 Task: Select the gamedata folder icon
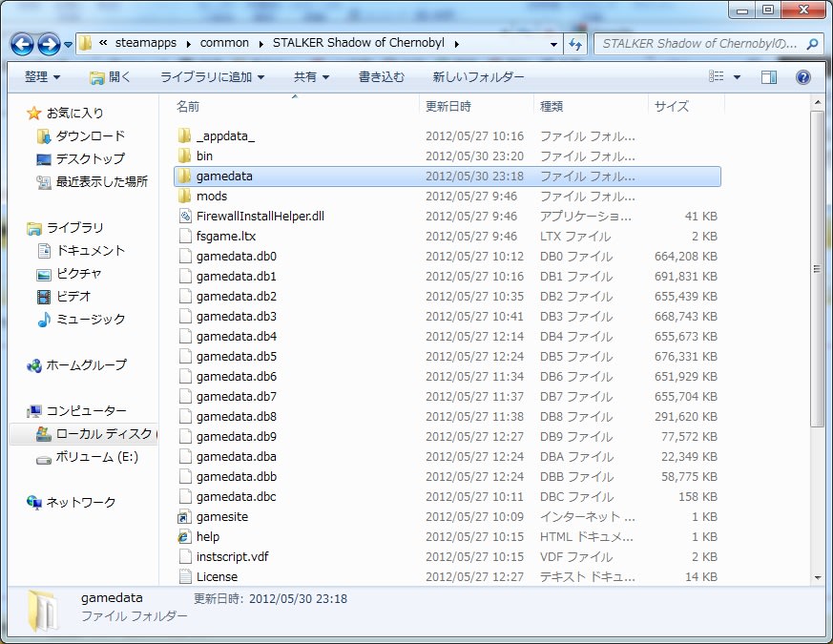coord(184,176)
